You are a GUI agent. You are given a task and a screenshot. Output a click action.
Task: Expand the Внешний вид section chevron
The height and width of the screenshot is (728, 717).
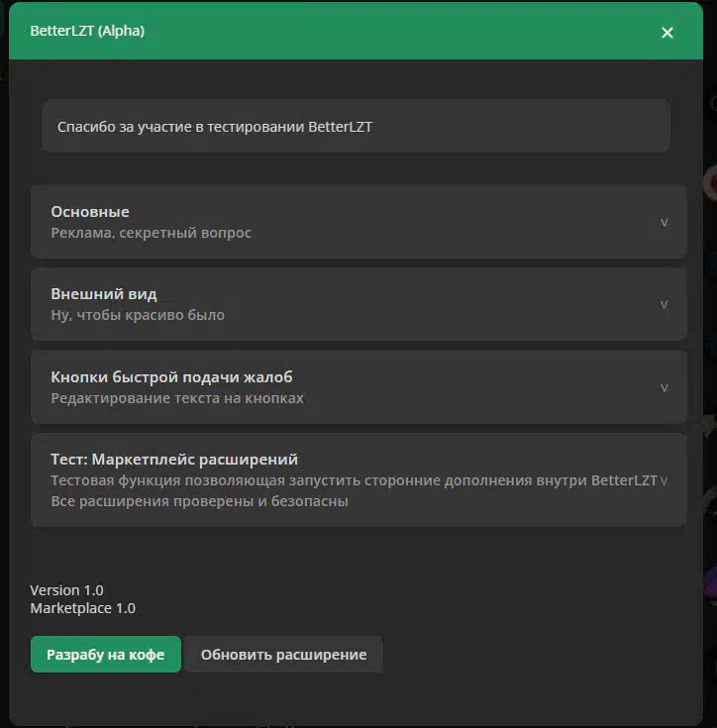point(665,305)
